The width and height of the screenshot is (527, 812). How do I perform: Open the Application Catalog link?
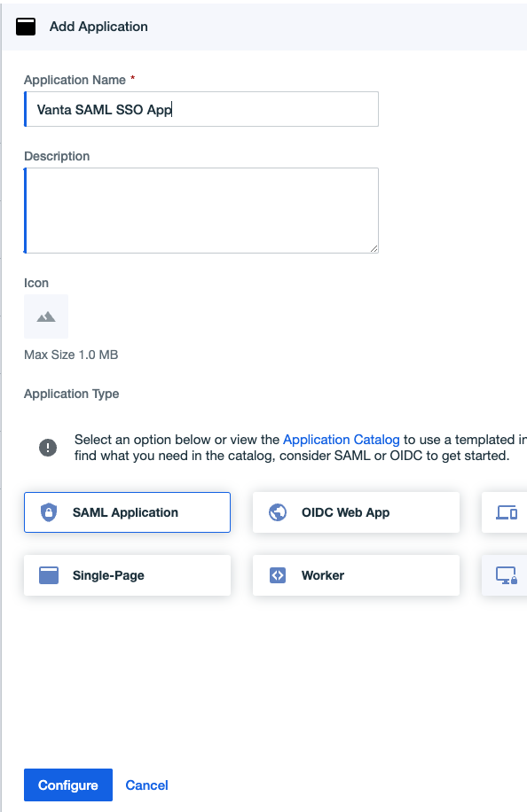click(x=341, y=440)
